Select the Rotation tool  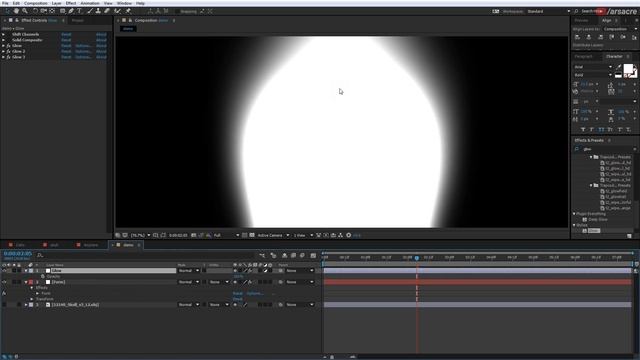pos(35,11)
